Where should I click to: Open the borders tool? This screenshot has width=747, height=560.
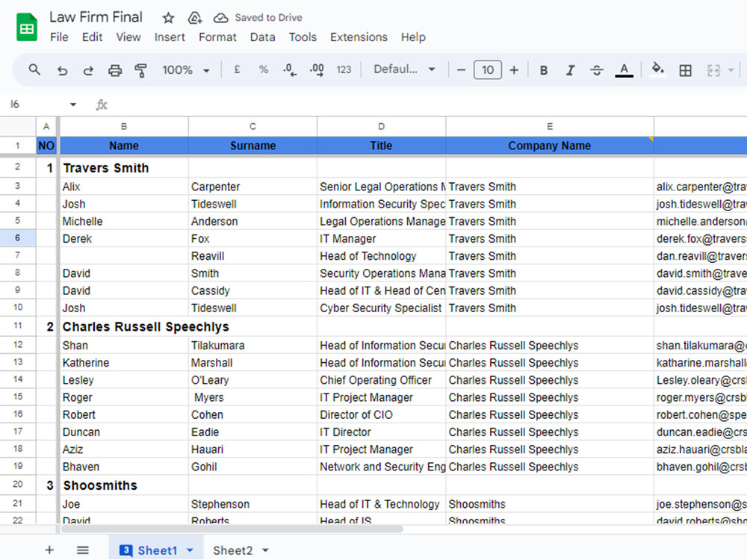point(685,70)
